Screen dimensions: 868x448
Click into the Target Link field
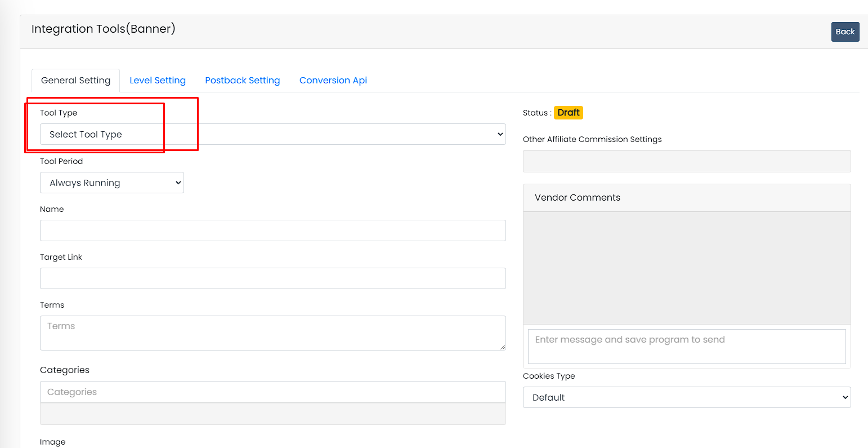[x=272, y=278]
